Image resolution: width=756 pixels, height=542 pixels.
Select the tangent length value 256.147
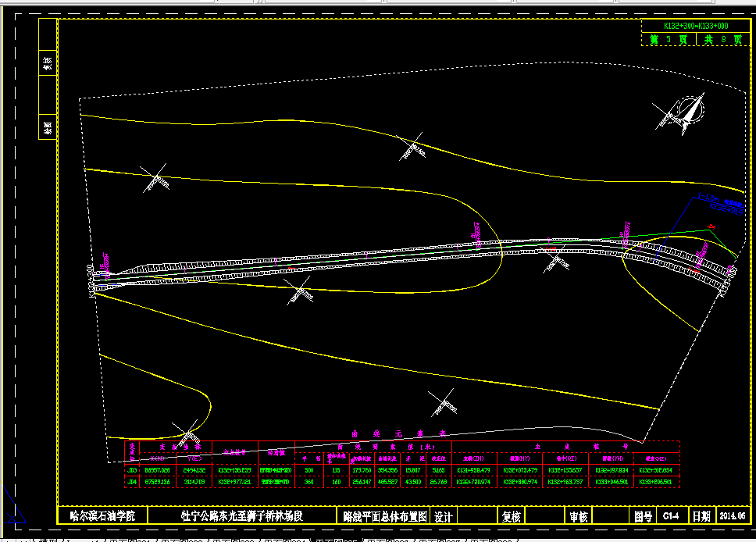pyautogui.click(x=362, y=482)
